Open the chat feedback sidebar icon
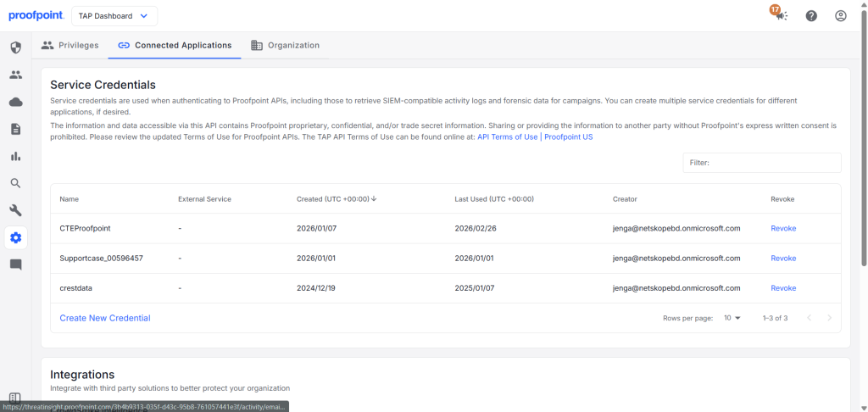The height and width of the screenshot is (412, 868). pos(16,264)
